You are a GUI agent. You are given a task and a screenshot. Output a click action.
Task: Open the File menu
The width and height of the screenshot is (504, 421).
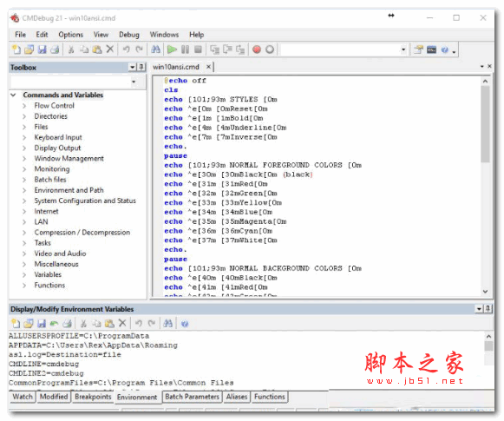20,35
